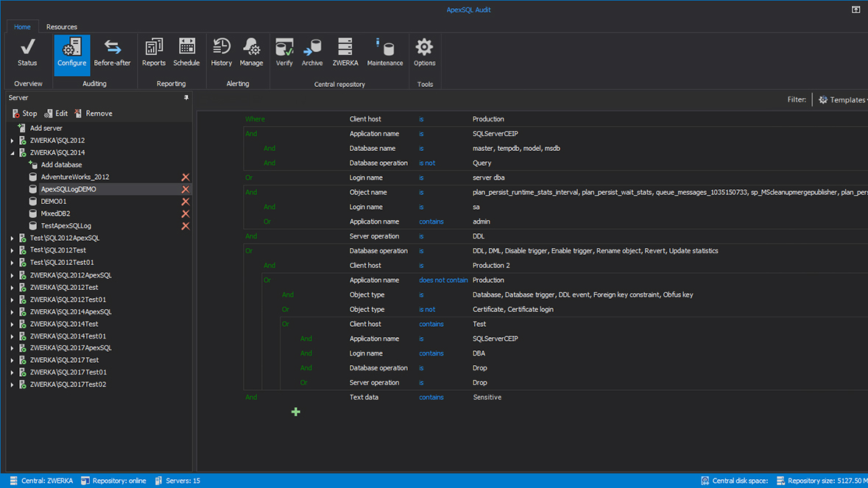Select the MixedDB2 database
The height and width of the screenshot is (488, 868).
[55, 213]
